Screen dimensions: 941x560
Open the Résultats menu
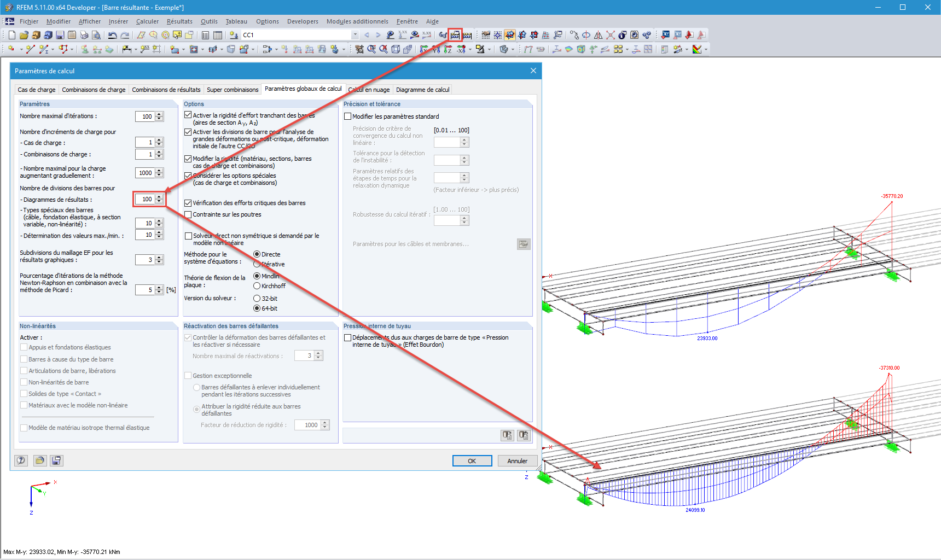(179, 21)
